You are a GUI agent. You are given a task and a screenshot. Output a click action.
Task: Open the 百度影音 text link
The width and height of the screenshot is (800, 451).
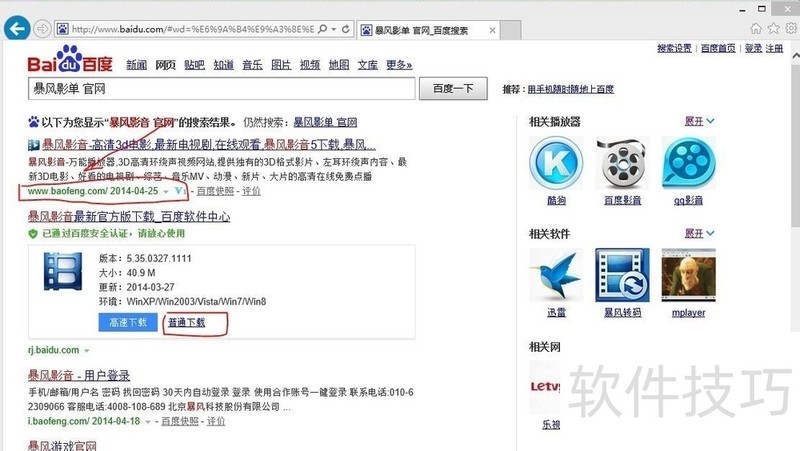(622, 201)
